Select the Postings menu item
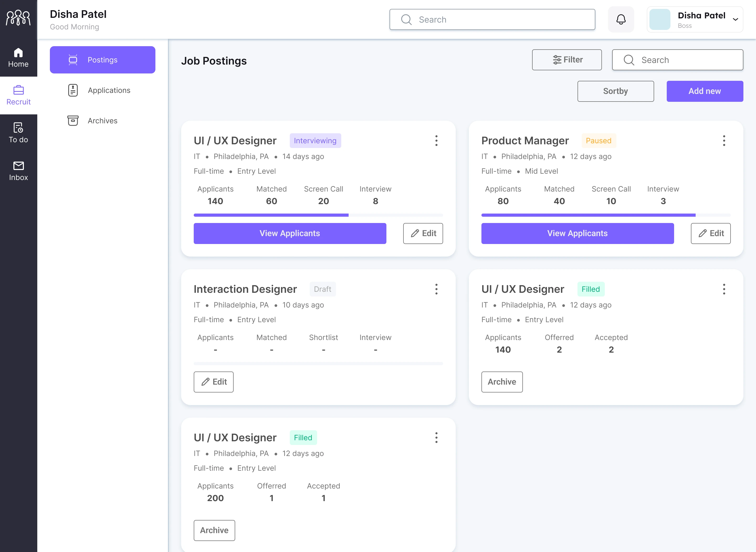 tap(102, 60)
